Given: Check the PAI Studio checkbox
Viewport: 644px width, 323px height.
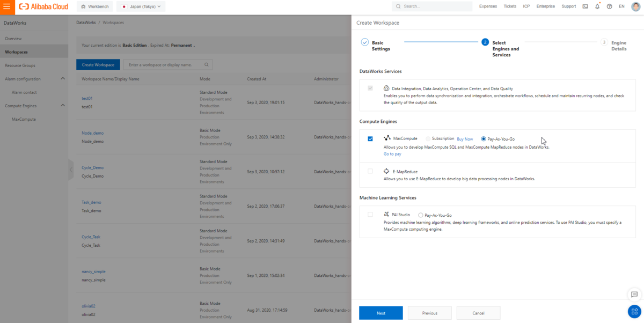Looking at the screenshot, I should 370,215.
